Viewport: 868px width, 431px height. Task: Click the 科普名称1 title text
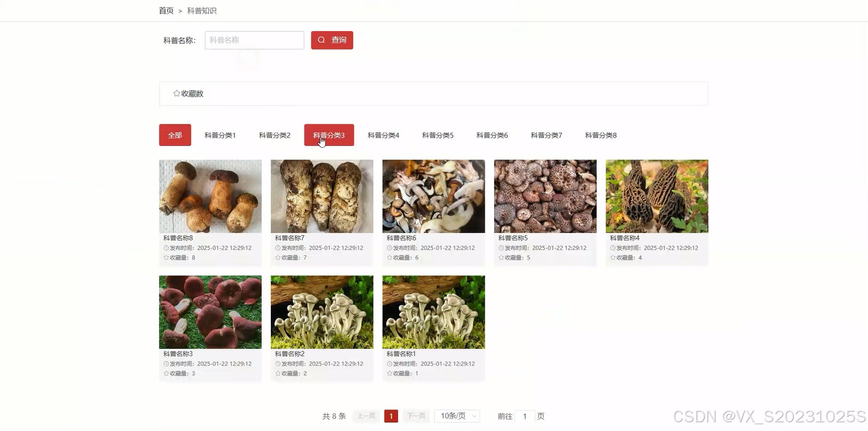[x=401, y=354]
